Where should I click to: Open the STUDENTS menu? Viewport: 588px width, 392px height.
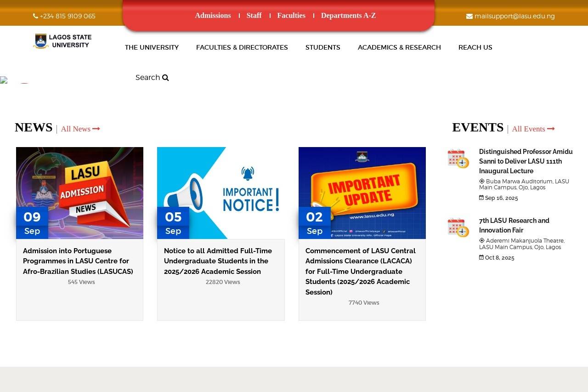click(323, 47)
